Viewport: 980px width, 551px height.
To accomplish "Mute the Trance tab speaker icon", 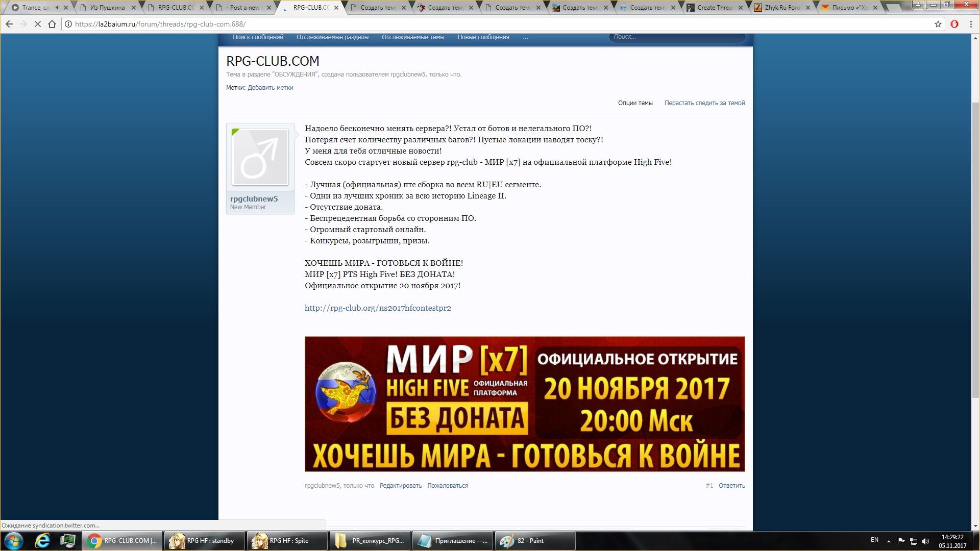I will (x=57, y=8).
